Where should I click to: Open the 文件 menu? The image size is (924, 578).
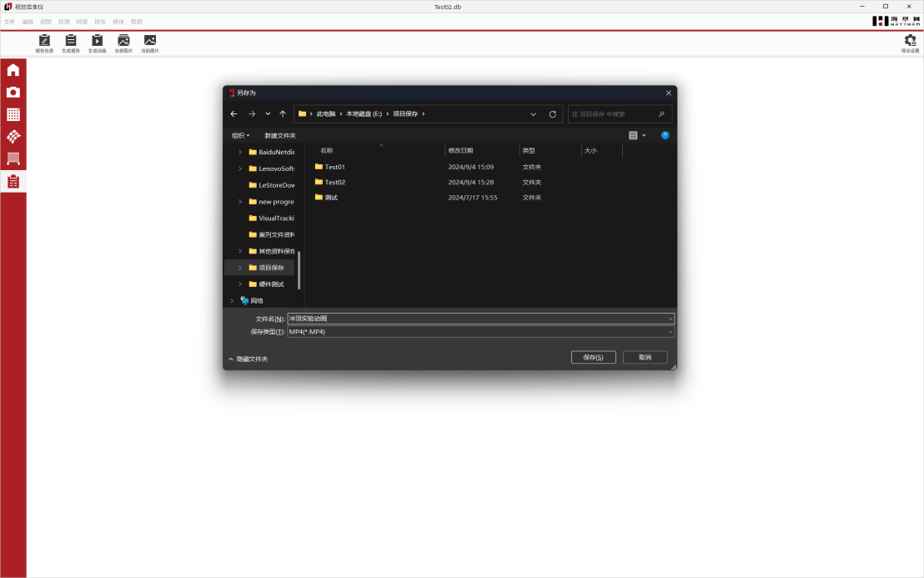pos(9,22)
